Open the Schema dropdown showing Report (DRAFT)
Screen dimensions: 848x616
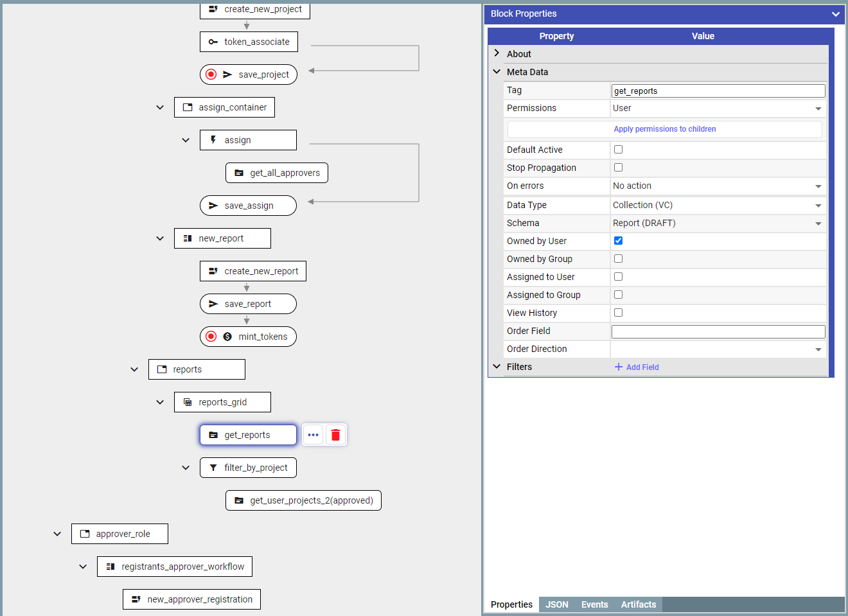[x=717, y=224]
